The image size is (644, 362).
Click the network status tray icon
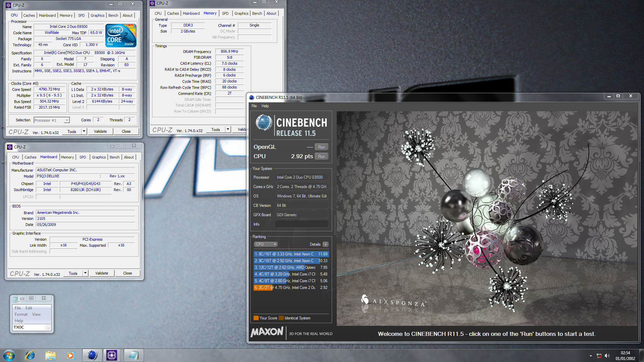tap(599, 356)
